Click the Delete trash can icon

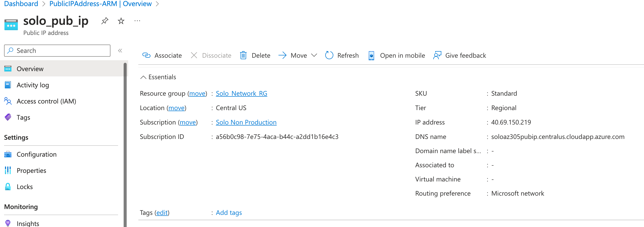(243, 55)
